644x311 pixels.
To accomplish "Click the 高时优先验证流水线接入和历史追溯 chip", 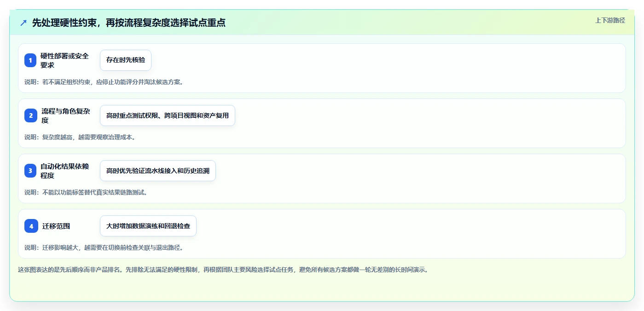I will pos(158,171).
